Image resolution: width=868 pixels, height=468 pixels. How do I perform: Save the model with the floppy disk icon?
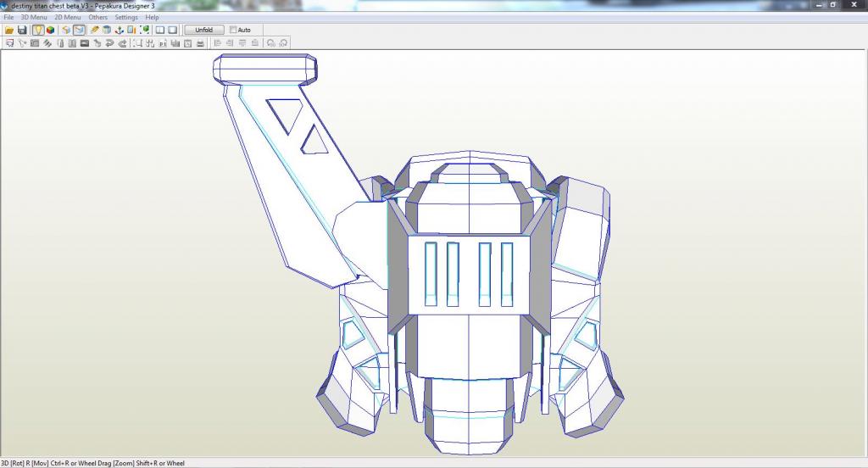22,30
